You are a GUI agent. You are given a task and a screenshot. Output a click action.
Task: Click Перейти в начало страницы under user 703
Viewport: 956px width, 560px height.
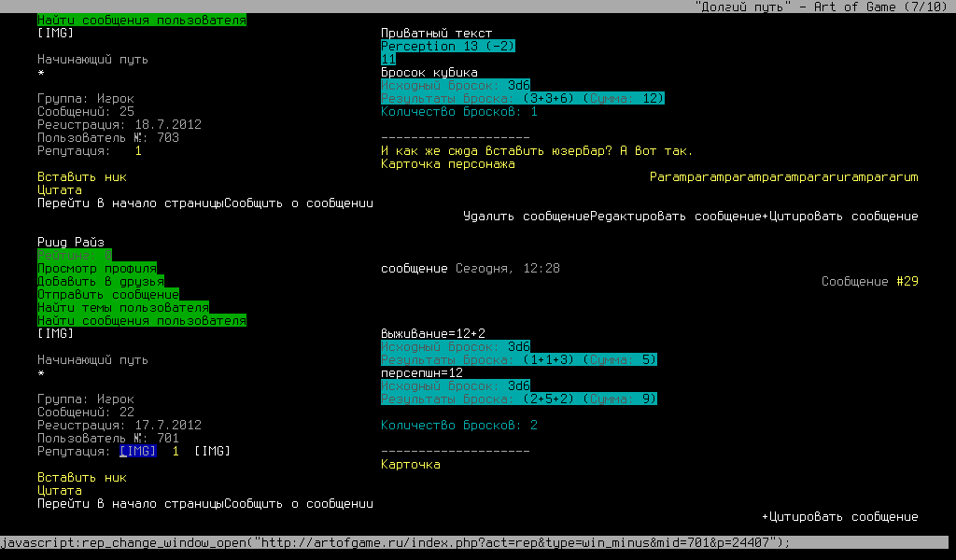(131, 203)
